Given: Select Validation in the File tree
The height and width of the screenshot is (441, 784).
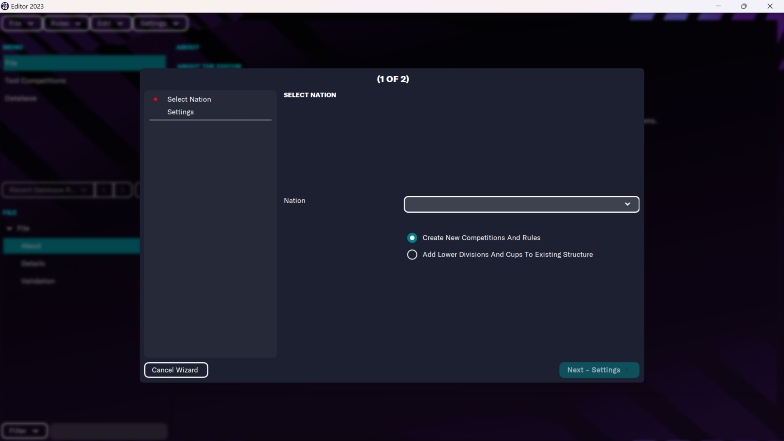Looking at the screenshot, I should [38, 281].
